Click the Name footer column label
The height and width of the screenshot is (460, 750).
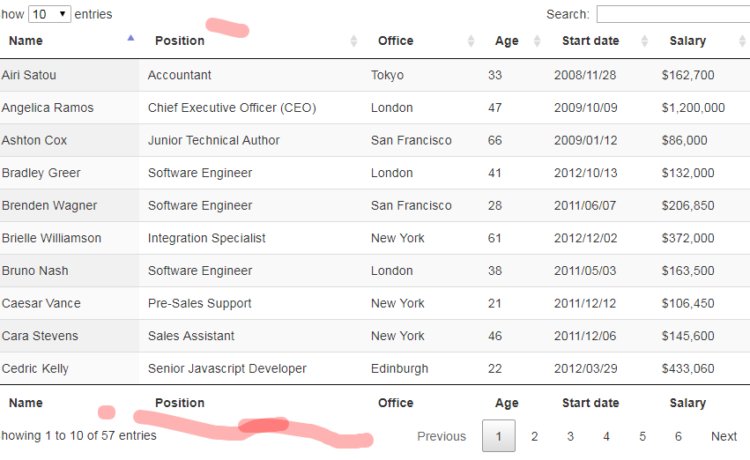point(26,403)
